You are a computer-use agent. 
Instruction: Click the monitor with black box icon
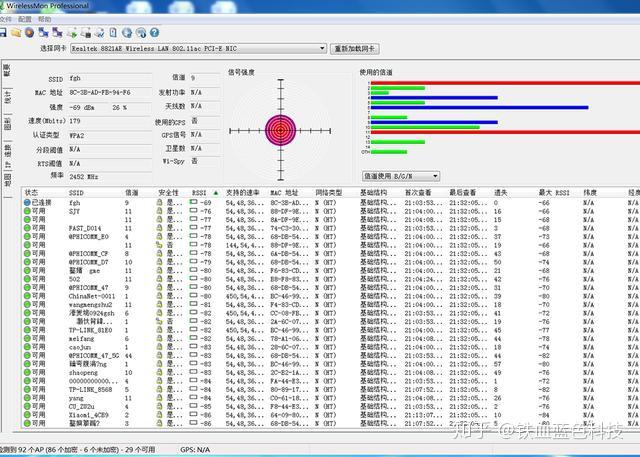coord(86,33)
